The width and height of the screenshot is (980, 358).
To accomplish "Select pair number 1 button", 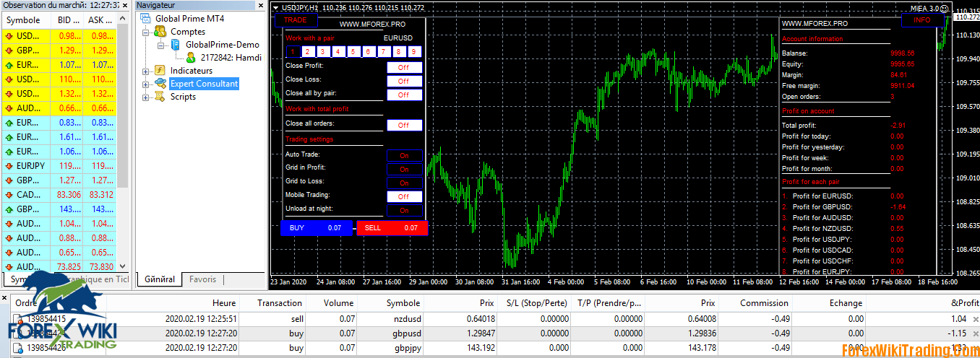I will coord(293,51).
